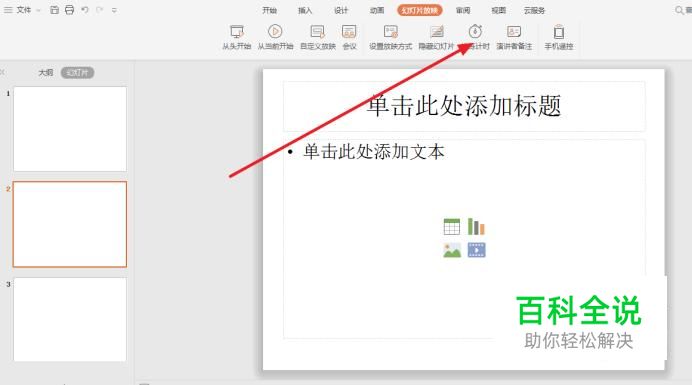692x385 pixels.
Task: Click the search magnifier icon
Action: [679, 10]
